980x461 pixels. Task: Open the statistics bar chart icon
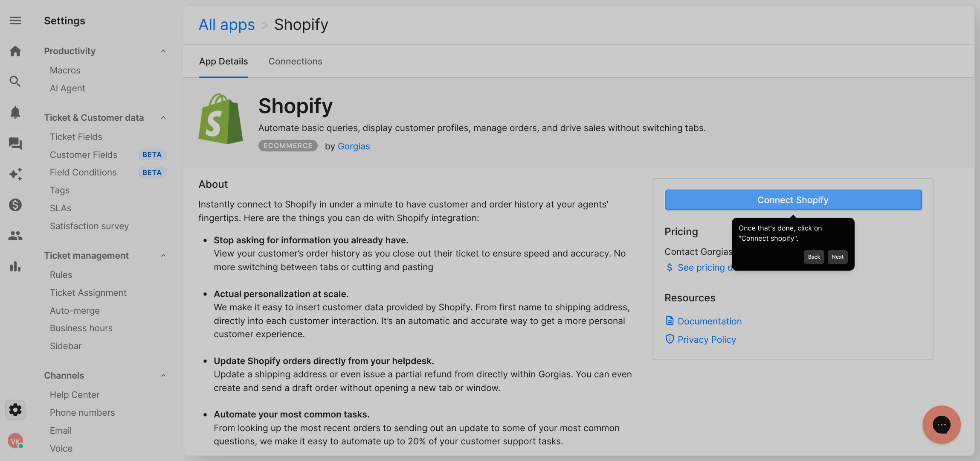pyautogui.click(x=15, y=266)
